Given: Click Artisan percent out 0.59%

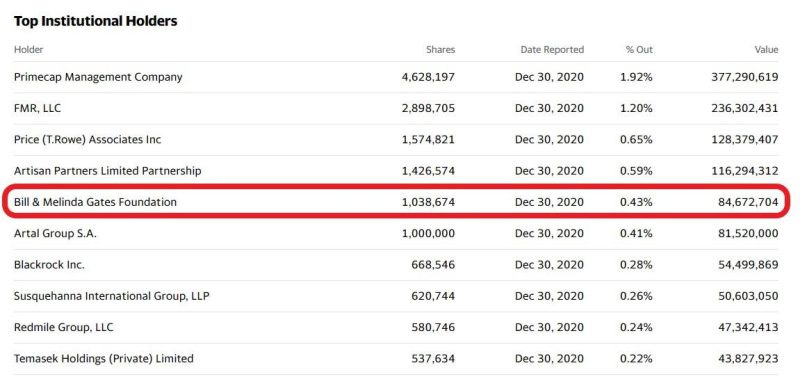Looking at the screenshot, I should [x=636, y=171].
